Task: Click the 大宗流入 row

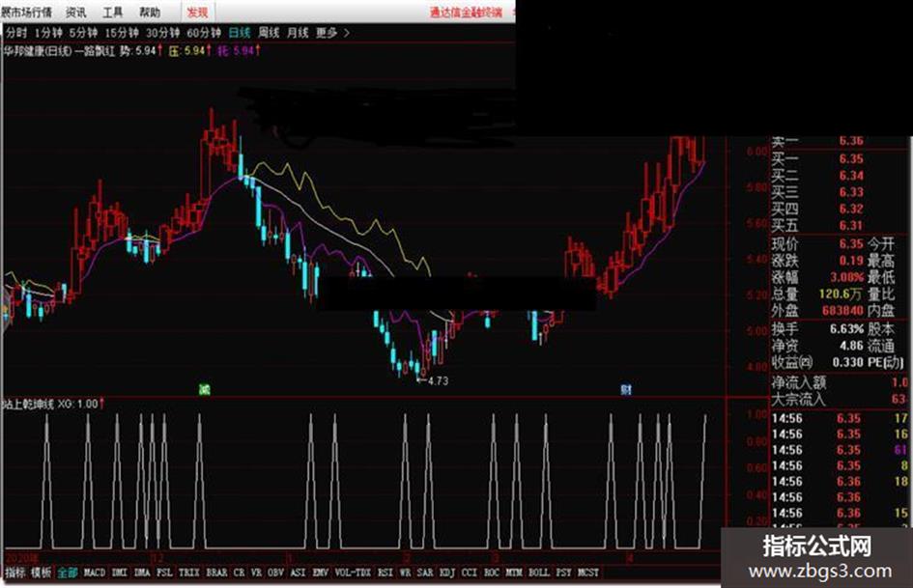Action: pos(839,400)
